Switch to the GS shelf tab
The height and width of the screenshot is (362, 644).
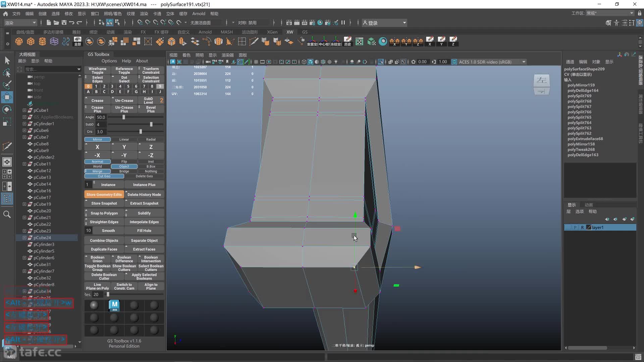coord(305,32)
